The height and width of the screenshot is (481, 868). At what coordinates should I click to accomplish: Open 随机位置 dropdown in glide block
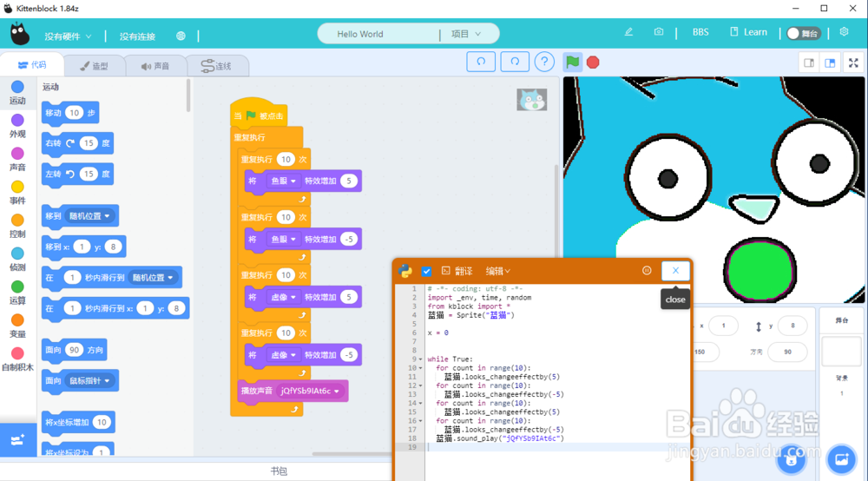point(154,277)
